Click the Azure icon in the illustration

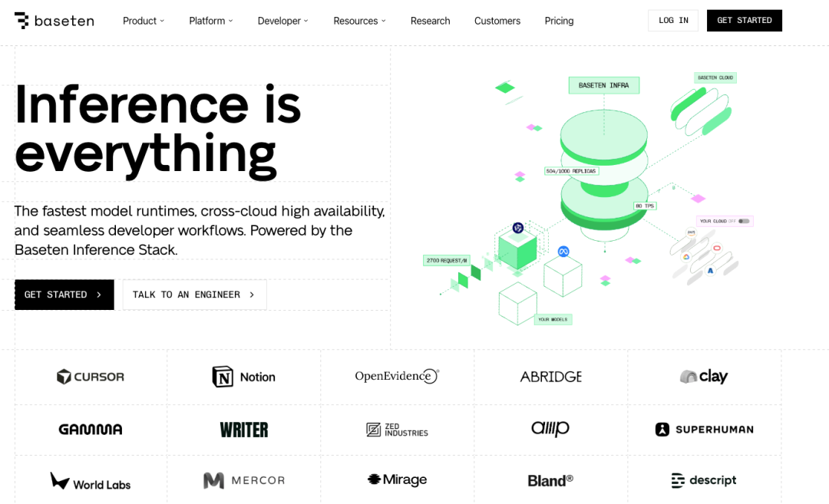pyautogui.click(x=711, y=271)
